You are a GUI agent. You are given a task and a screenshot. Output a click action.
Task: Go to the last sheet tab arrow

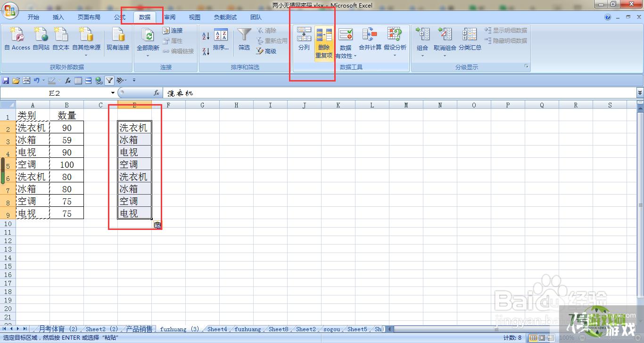(25, 329)
